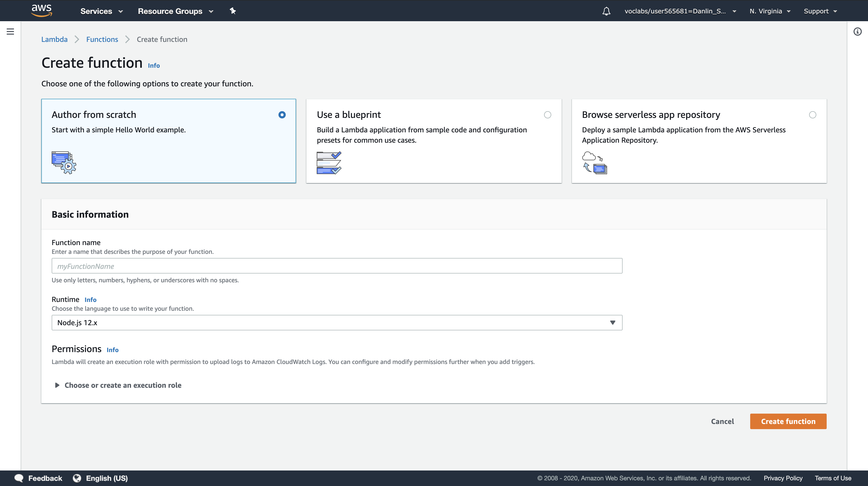Click the info panel icon at right edge
Image resolution: width=868 pixels, height=486 pixels.
coord(857,32)
